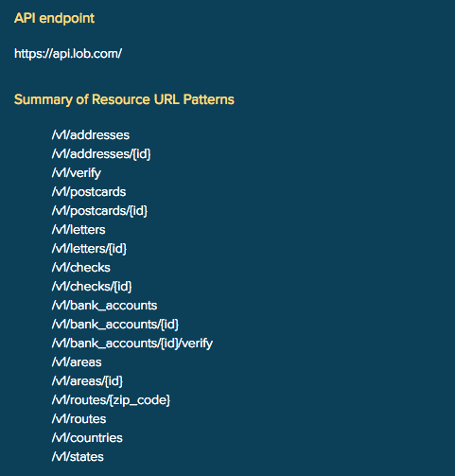
Task: Click the /v1/areas/{id} entry
Action: pos(87,381)
